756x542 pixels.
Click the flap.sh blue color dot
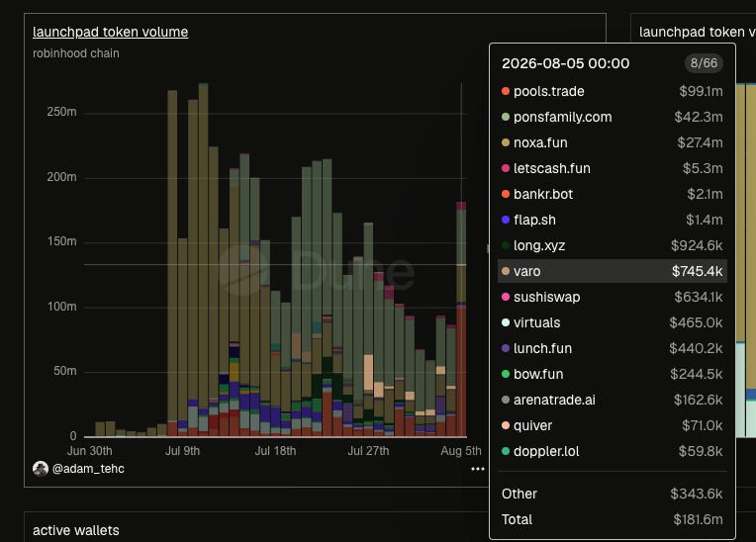click(506, 220)
